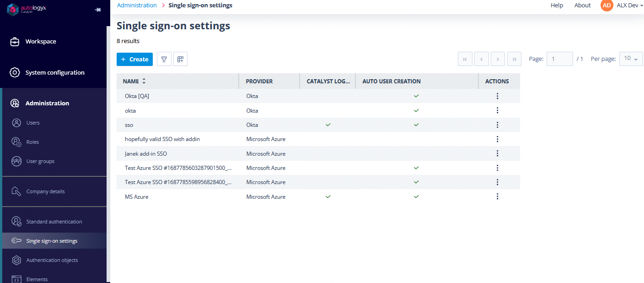Open actions menu for Janek add-in SSO
The width and height of the screenshot is (644, 283).
click(497, 153)
